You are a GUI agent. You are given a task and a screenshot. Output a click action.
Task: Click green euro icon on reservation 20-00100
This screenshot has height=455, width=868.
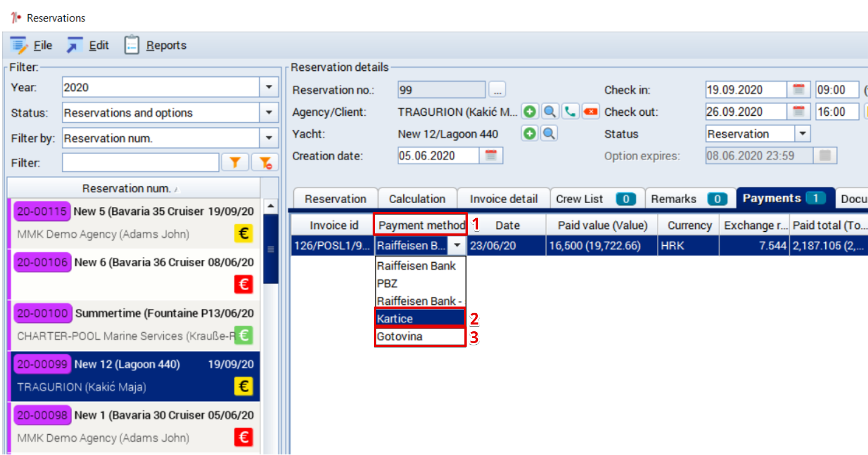click(244, 335)
